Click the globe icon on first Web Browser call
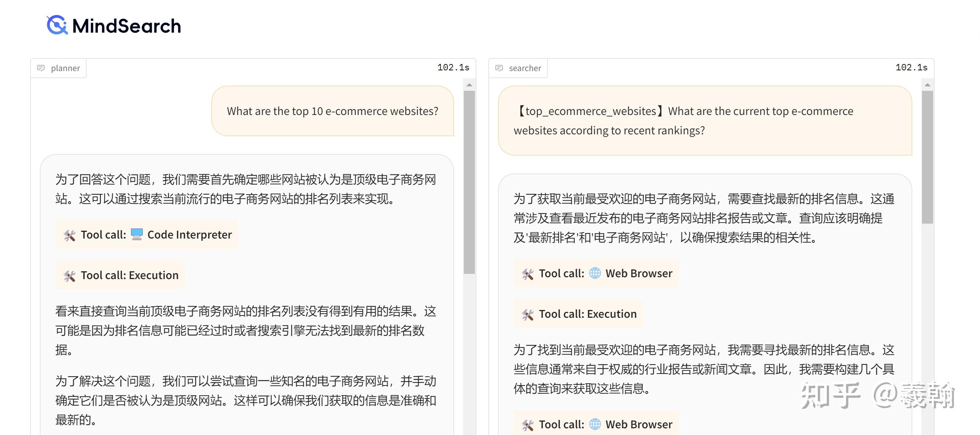980x435 pixels. 595,273
